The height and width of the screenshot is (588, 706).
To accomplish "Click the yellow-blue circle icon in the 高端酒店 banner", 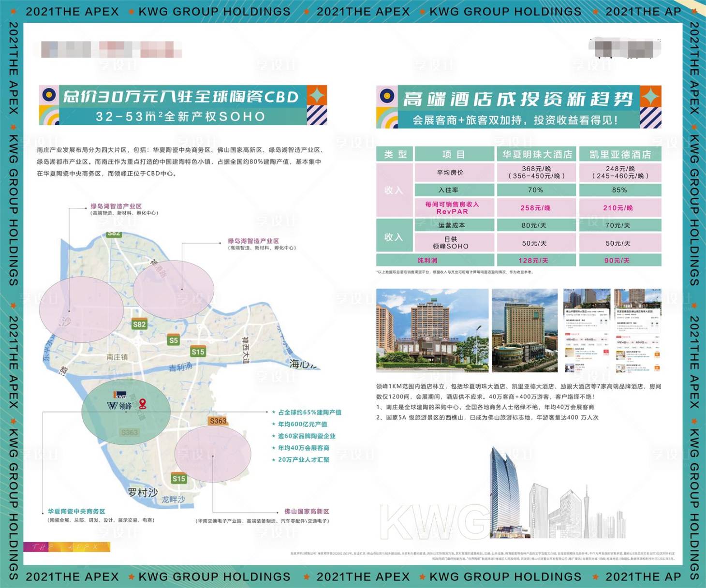I will click(x=386, y=96).
